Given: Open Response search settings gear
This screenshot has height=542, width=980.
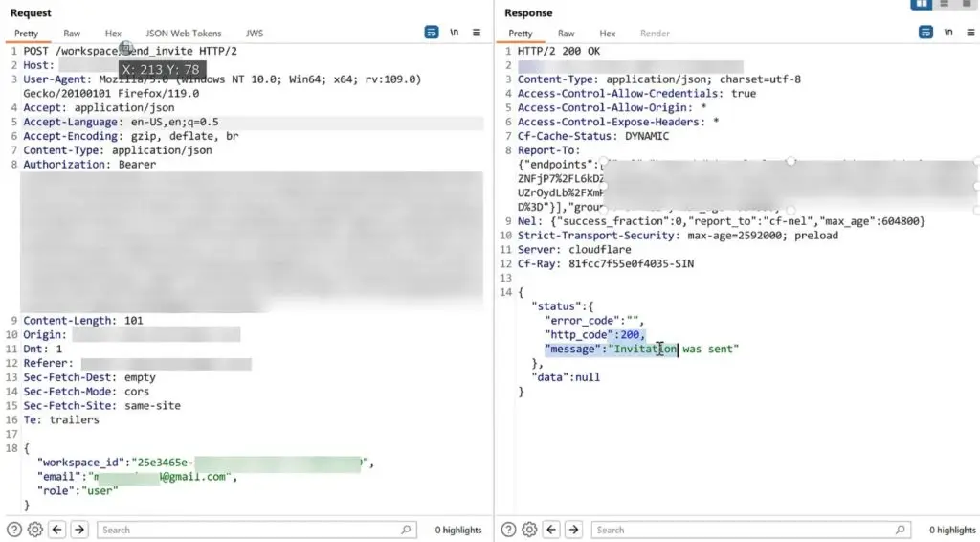Looking at the screenshot, I should pos(529,530).
